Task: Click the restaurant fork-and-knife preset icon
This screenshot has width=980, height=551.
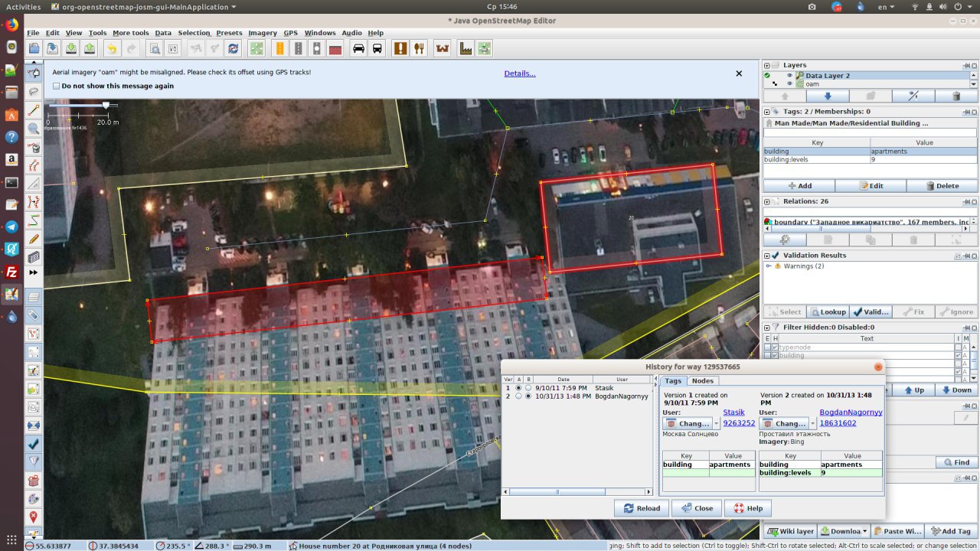Action: (419, 48)
